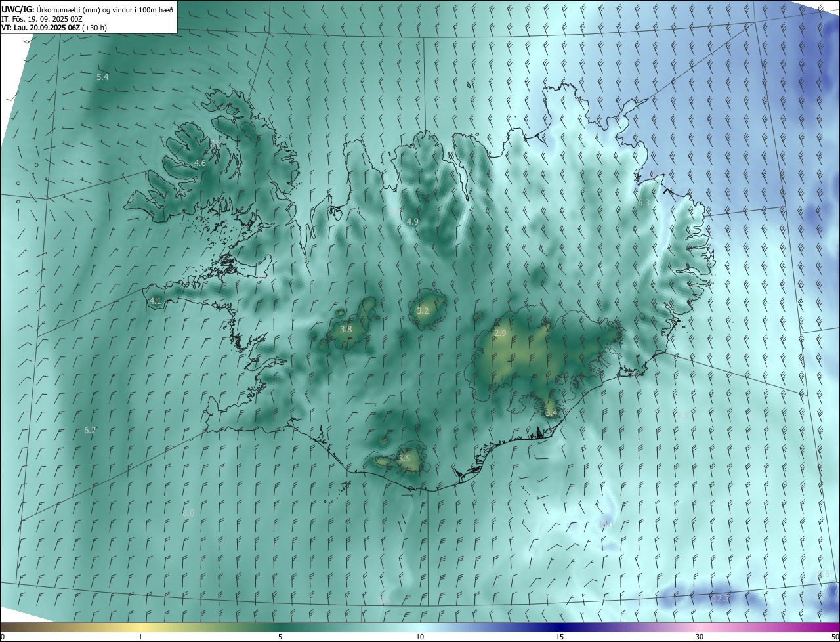Click the 6.2 value over the western sea

[x=90, y=430]
